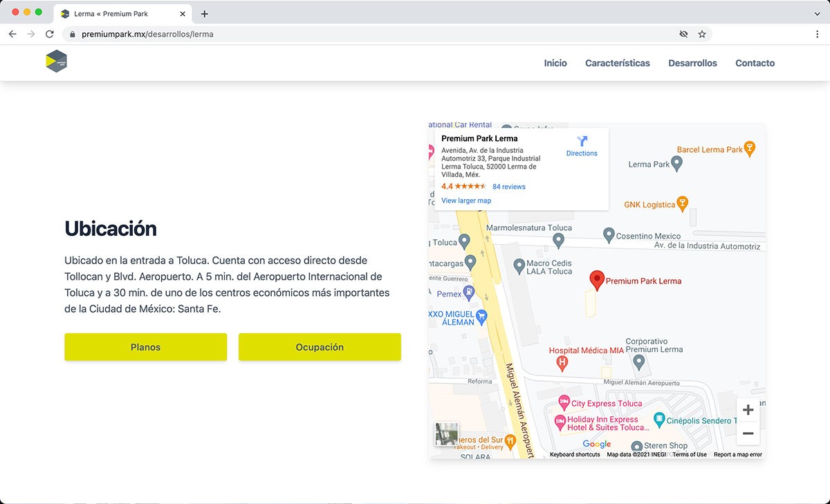This screenshot has width=830, height=504.
Task: Zoom out on the map
Action: pyautogui.click(x=748, y=433)
